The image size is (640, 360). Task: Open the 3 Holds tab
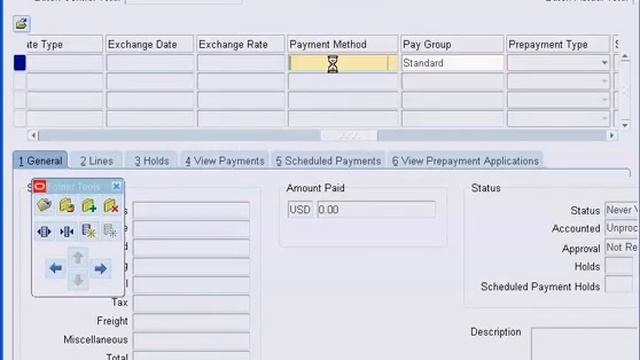(151, 161)
